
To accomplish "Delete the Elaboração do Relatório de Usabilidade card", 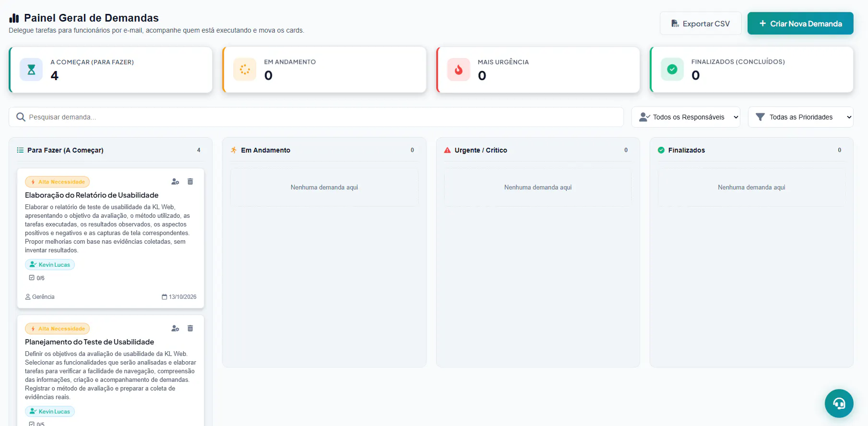I will (x=190, y=181).
